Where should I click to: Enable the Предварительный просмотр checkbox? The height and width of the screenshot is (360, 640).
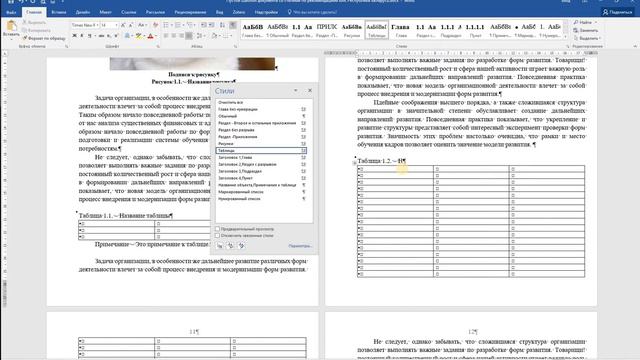218,229
